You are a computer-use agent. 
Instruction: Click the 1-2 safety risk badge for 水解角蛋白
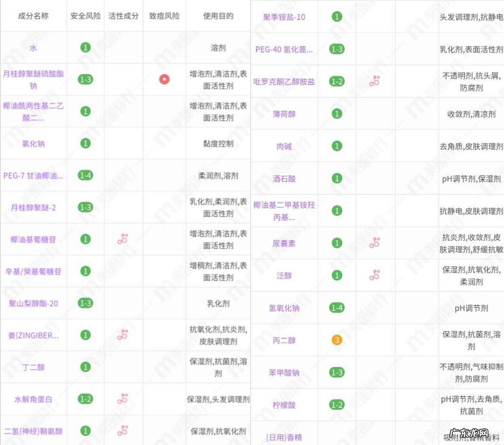tap(85, 399)
